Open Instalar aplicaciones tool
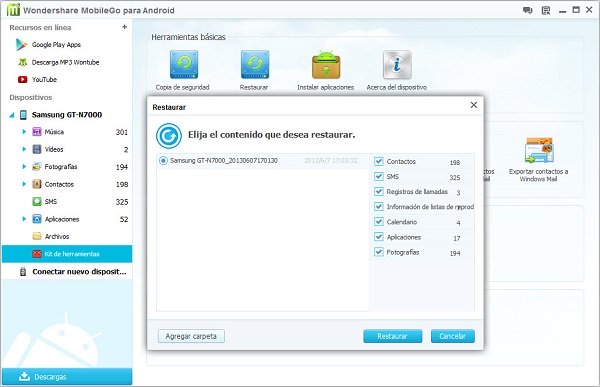The height and width of the screenshot is (387, 600). coord(326,65)
